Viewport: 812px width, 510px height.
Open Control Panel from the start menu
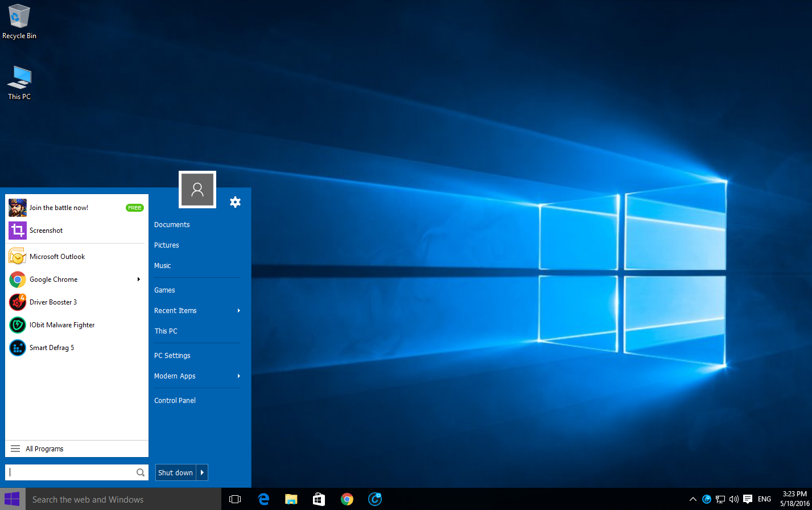click(x=175, y=401)
